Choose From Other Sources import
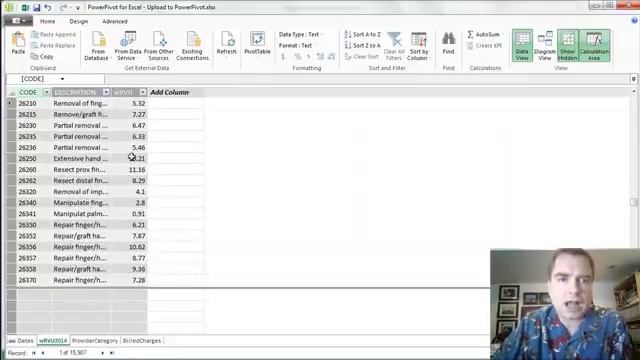This screenshot has height=360, width=640. (159, 46)
